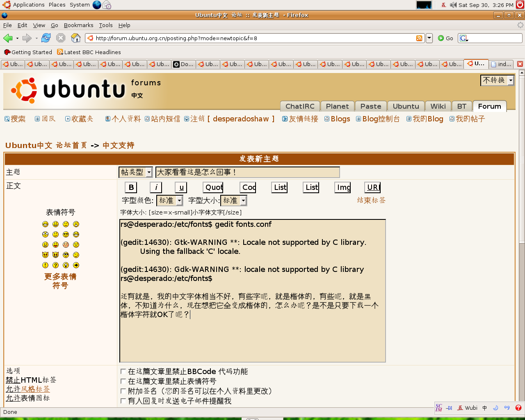
Task: Check 在这篇文章里禁止表情符号
Action: [x=123, y=381]
